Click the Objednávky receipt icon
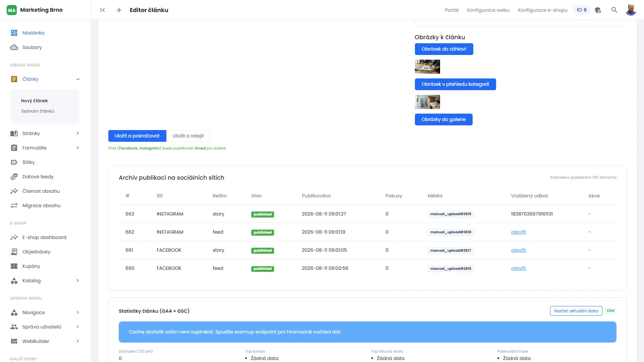The width and height of the screenshot is (644, 362). pos(14,252)
